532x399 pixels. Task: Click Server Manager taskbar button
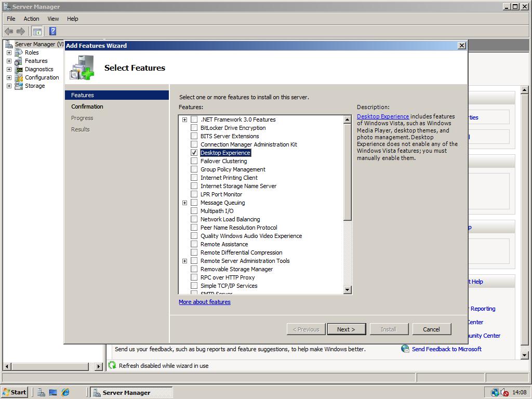[131, 393]
